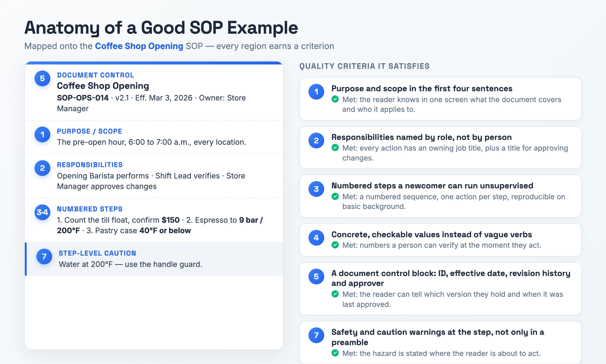Screen dimensions: 606x364
Task: Click the number 1 badge beside Purpose / Scope
Action: pos(42,134)
